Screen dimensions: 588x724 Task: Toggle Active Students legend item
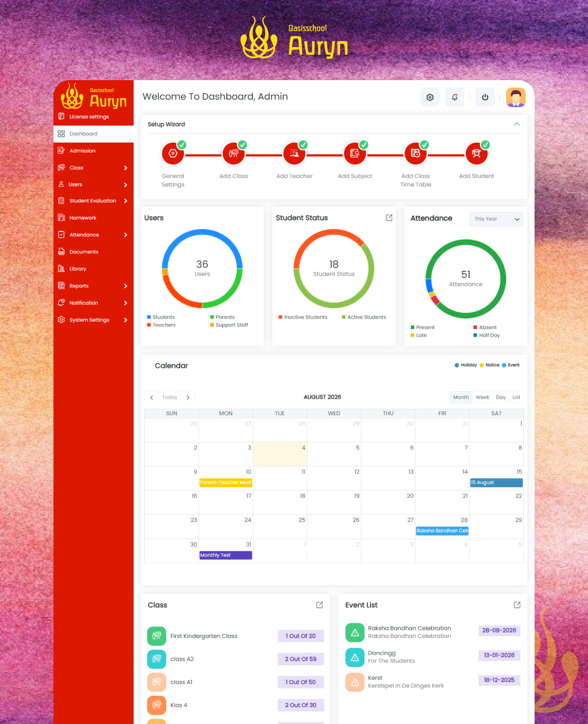pos(364,317)
